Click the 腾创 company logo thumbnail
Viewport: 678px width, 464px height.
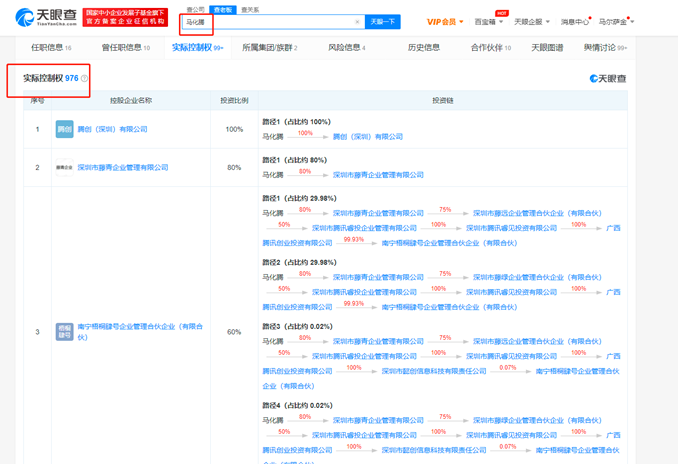[64, 129]
